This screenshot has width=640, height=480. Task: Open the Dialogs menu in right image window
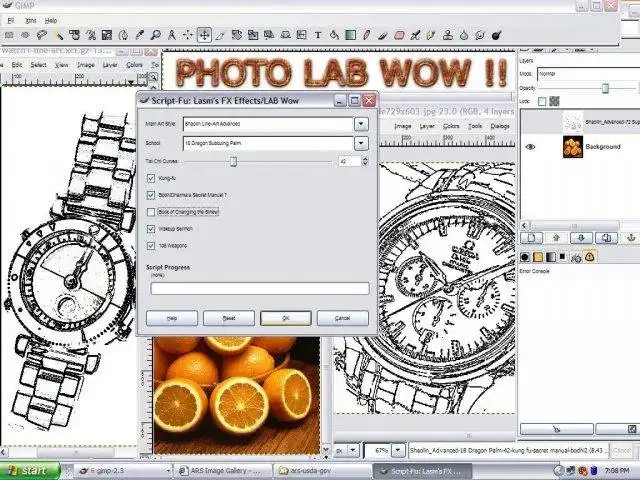tap(500, 126)
